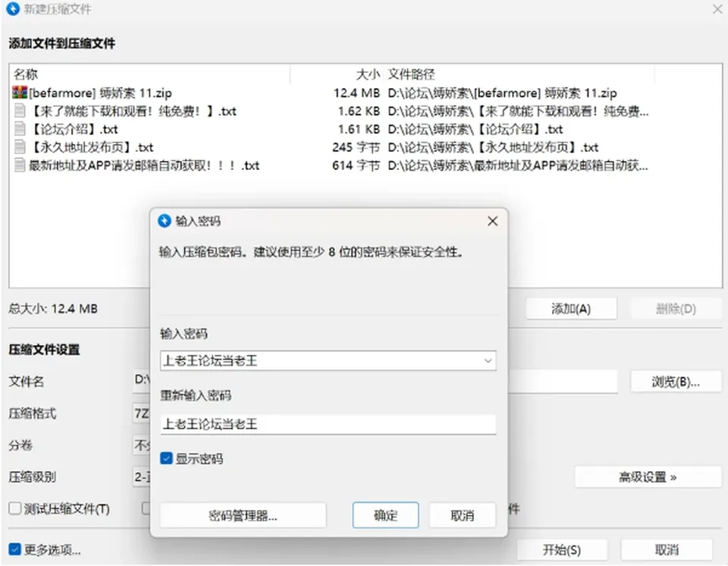Close the 输入密码 dialog with X
The image size is (728, 566).
pyautogui.click(x=493, y=222)
